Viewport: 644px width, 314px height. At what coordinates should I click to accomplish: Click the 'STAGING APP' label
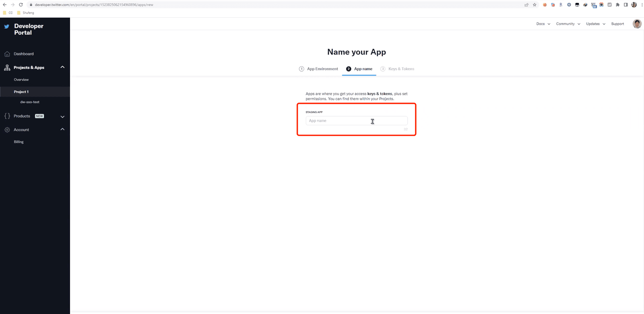314,112
